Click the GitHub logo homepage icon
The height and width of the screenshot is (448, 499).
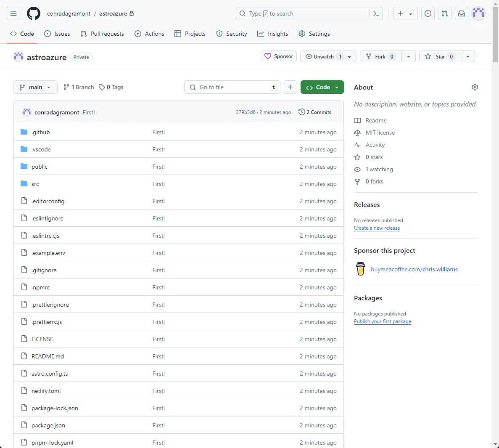pos(33,14)
